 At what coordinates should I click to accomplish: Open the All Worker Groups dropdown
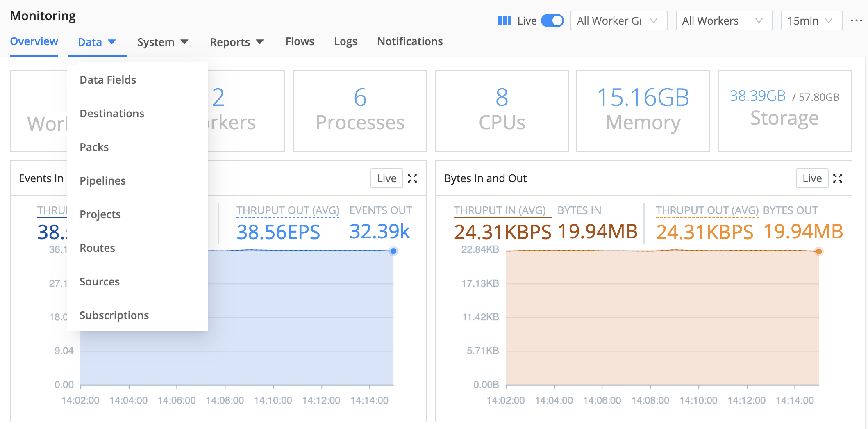tap(619, 20)
